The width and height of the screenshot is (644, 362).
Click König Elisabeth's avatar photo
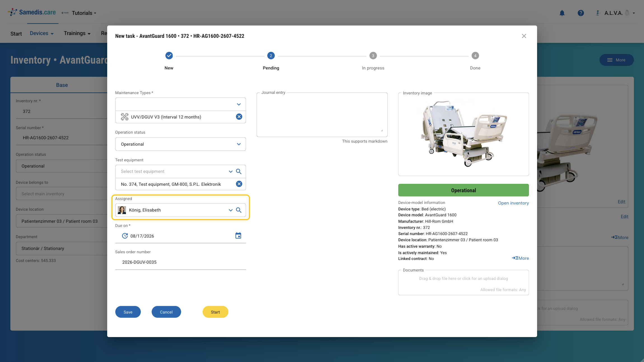click(122, 210)
